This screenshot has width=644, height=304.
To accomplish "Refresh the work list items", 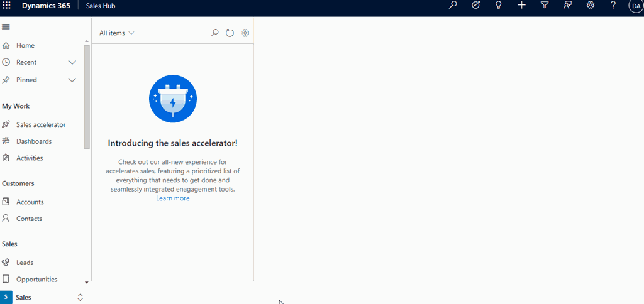I will pyautogui.click(x=230, y=33).
